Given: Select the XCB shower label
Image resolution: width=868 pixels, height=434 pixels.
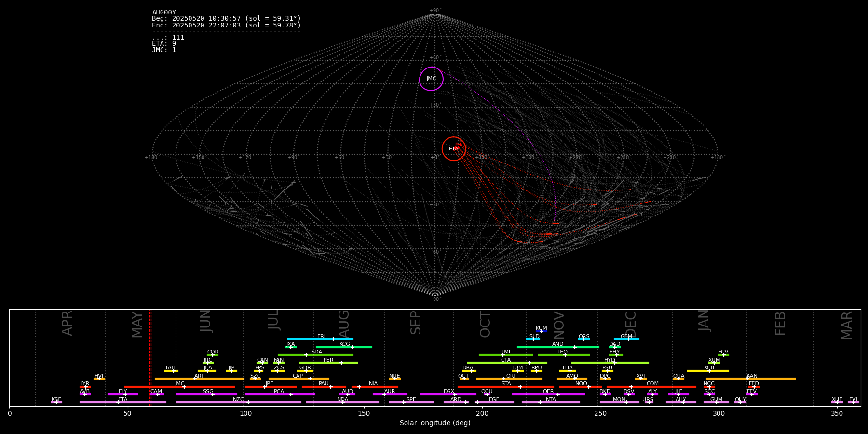Looking at the screenshot, I should [709, 368].
